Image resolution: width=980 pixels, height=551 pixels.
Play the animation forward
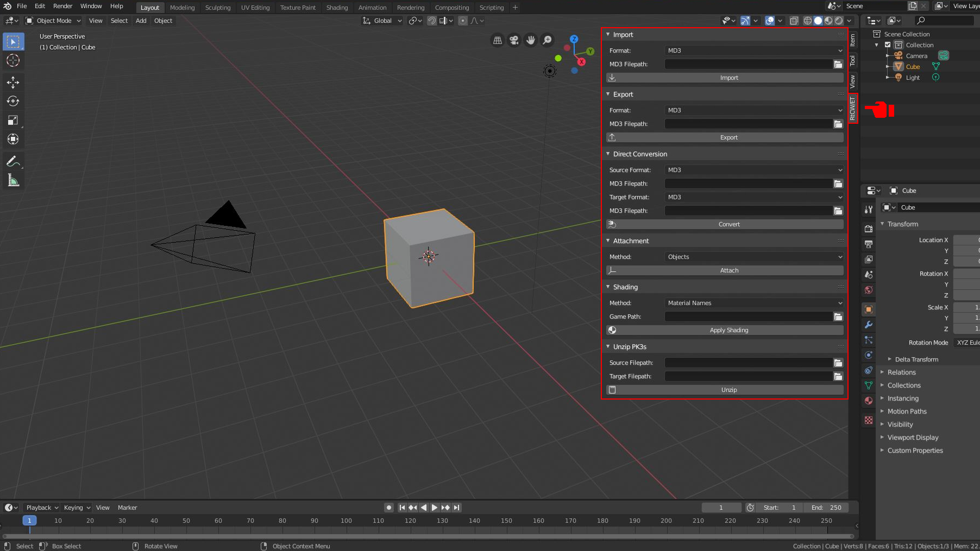pos(435,508)
